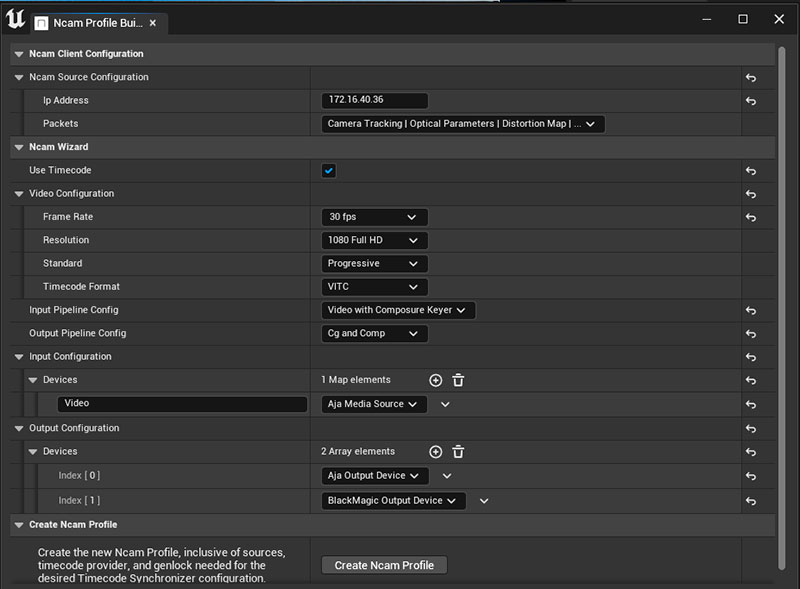Reset Input Configuration to default

point(751,357)
